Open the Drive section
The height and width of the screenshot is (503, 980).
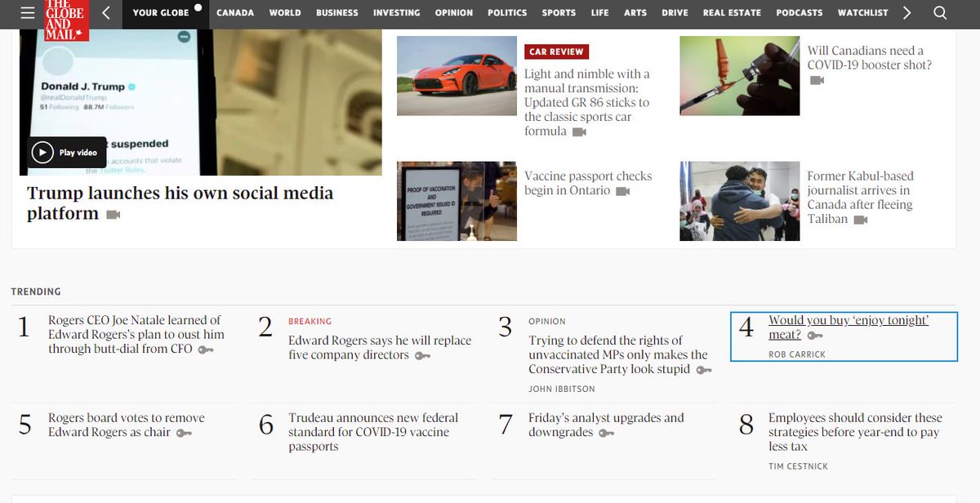[675, 13]
